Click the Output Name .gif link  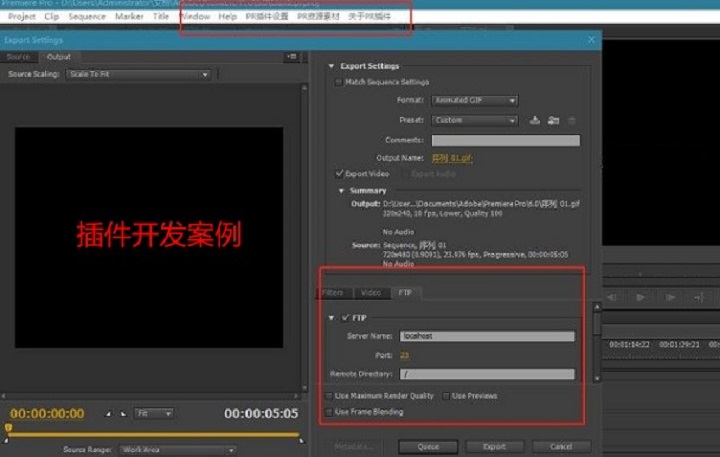(x=452, y=158)
